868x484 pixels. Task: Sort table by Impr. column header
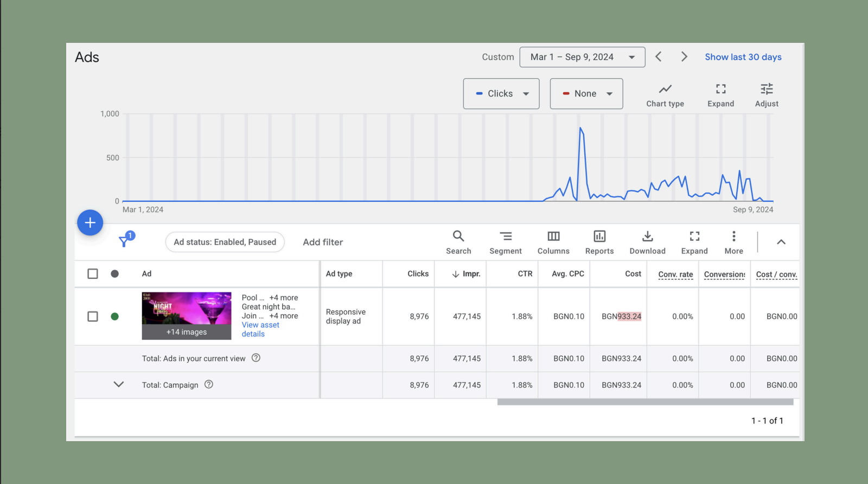click(x=471, y=274)
